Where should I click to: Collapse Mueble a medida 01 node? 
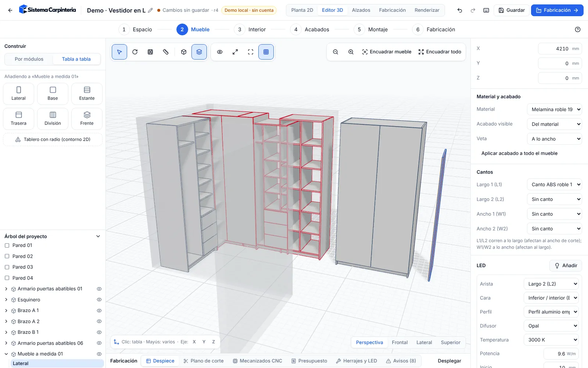pos(6,354)
